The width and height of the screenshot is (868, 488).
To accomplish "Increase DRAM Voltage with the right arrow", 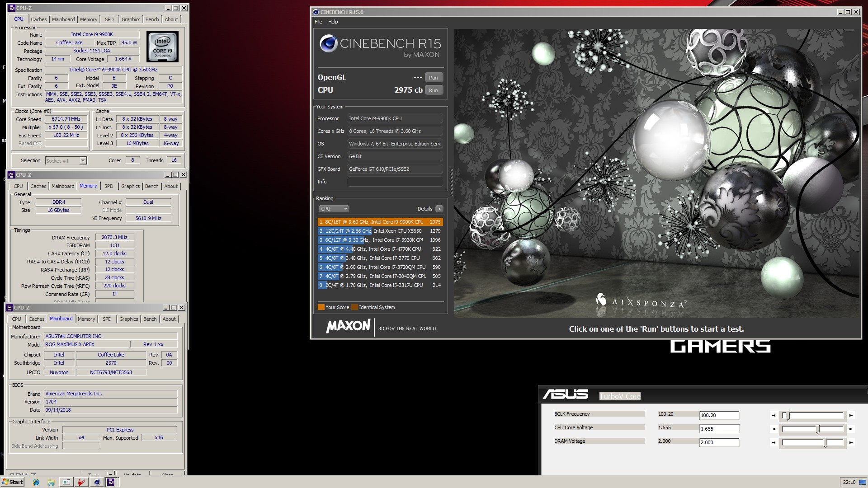I will coord(851,442).
